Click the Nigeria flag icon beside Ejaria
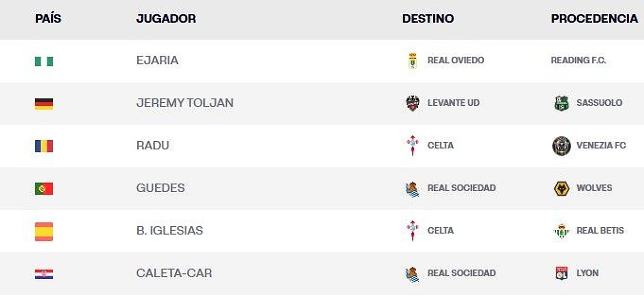644x297 pixels. (44, 61)
